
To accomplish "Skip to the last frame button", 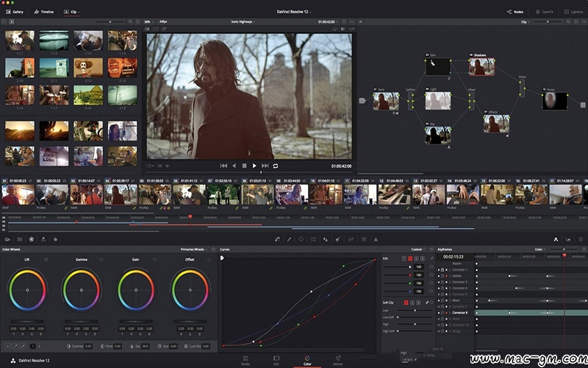I will point(265,166).
